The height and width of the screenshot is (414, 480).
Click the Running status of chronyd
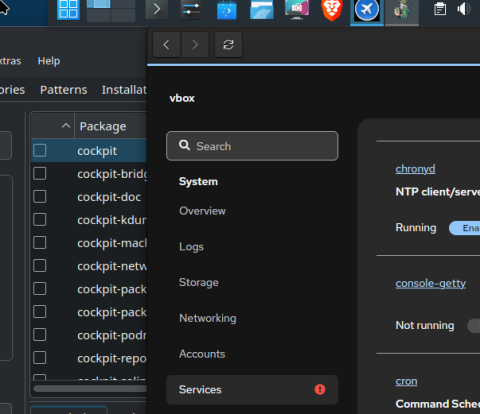tap(416, 228)
